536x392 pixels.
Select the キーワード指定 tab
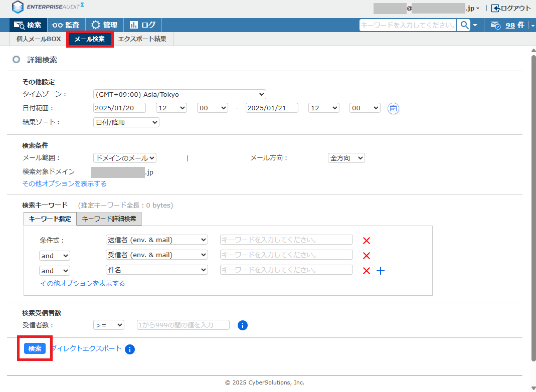click(x=50, y=219)
